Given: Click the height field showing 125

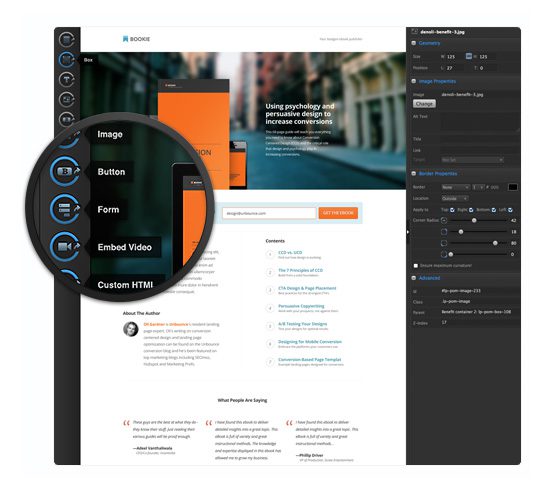Looking at the screenshot, I should pos(488,56).
